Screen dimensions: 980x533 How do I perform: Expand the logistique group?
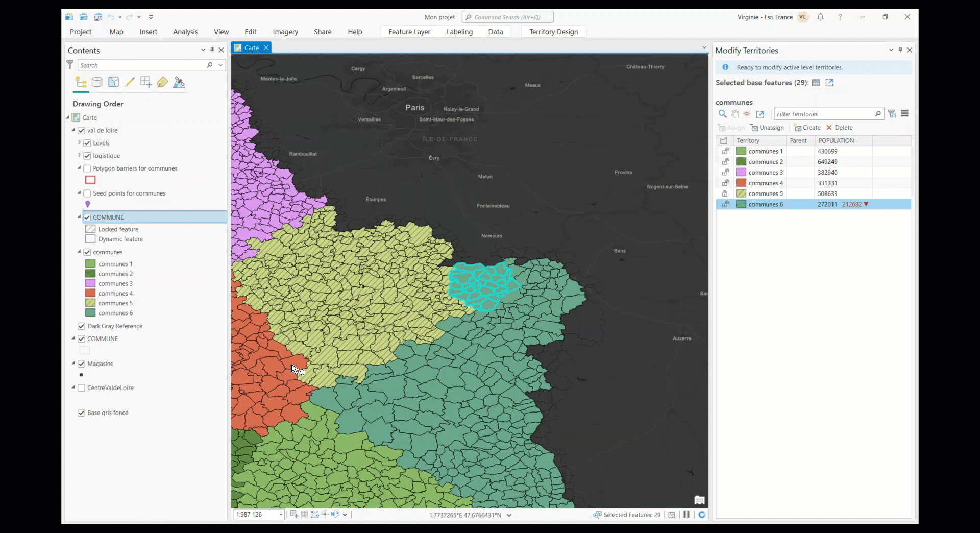[x=79, y=155]
